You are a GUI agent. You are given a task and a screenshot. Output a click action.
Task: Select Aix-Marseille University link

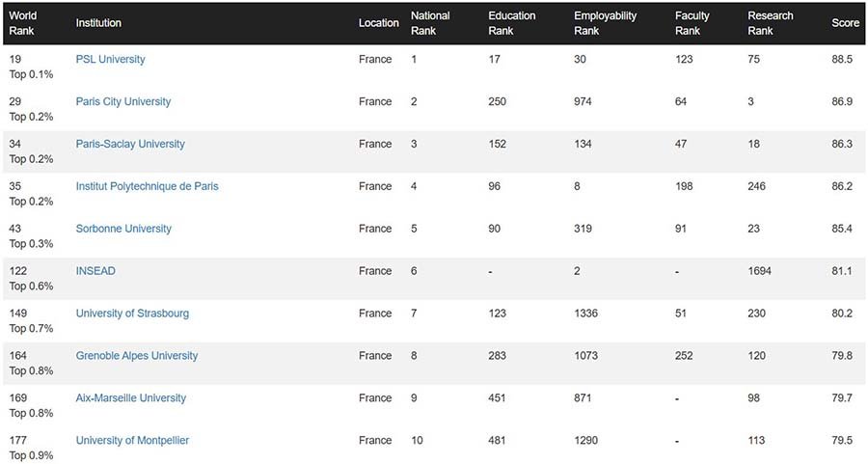coord(130,399)
